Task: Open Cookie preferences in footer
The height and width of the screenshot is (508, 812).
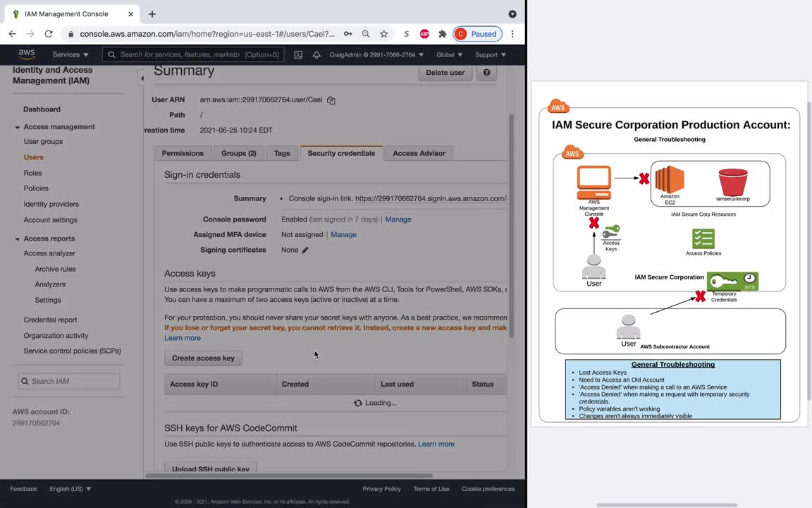Action: point(488,489)
